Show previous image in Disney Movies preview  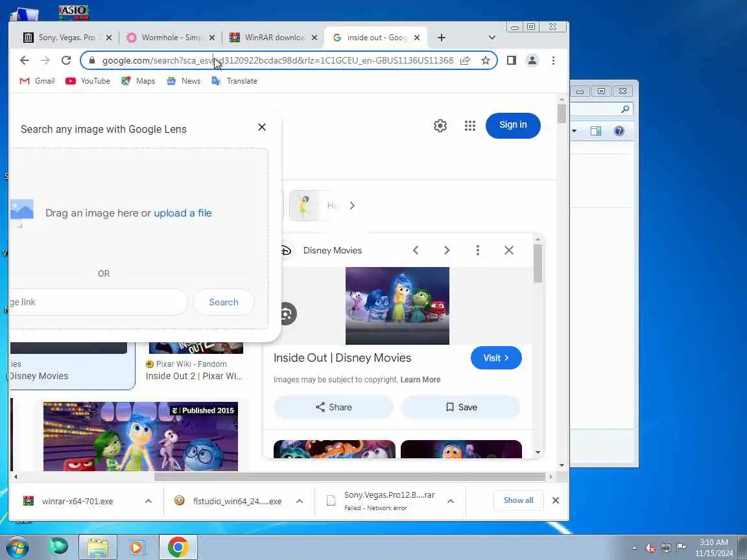pos(416,250)
